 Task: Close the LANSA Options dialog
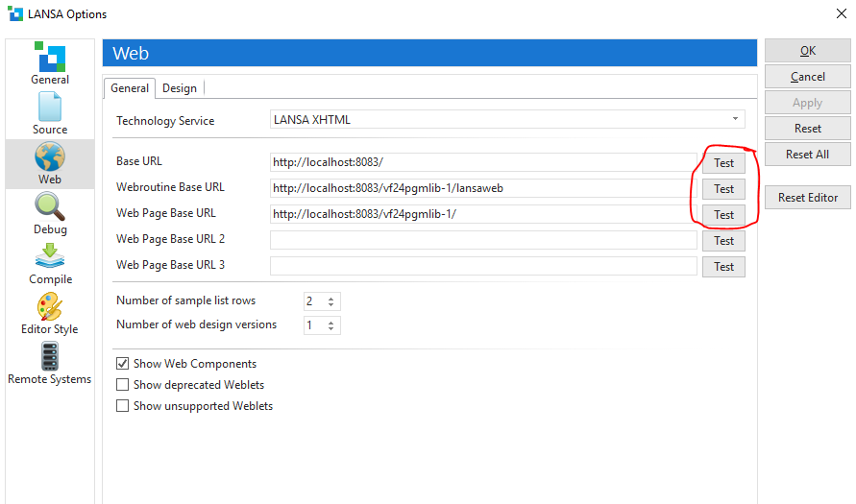(x=842, y=13)
